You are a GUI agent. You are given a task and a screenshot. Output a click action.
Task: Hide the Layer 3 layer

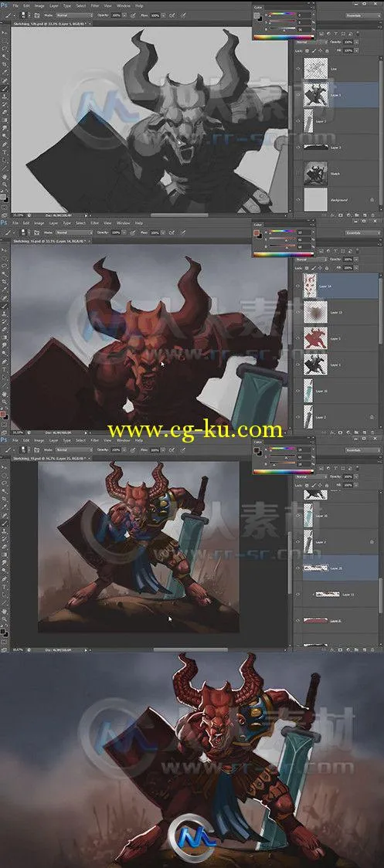[298, 147]
